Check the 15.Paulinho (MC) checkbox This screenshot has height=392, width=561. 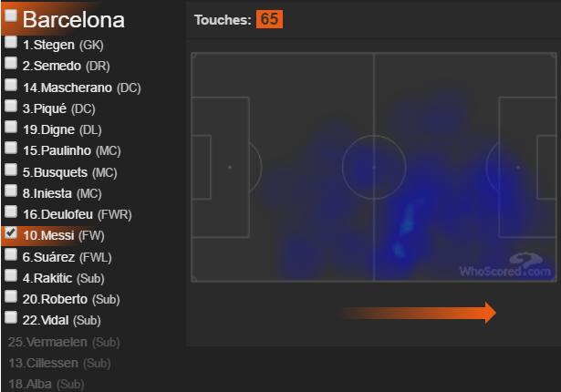(x=11, y=149)
